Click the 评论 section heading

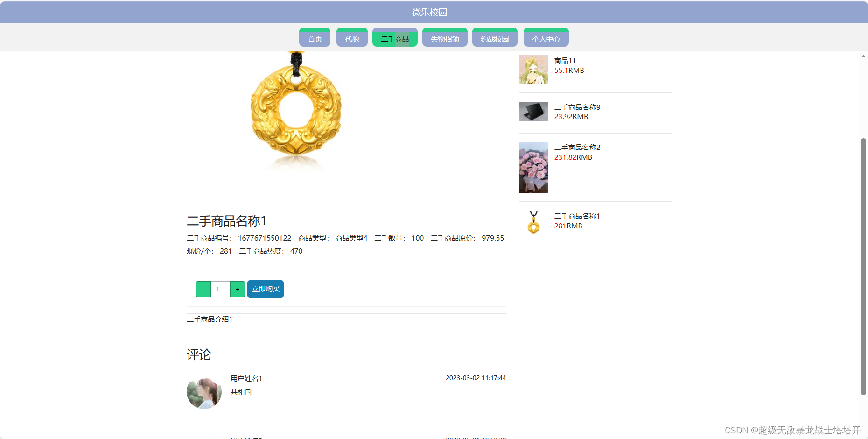click(x=199, y=354)
